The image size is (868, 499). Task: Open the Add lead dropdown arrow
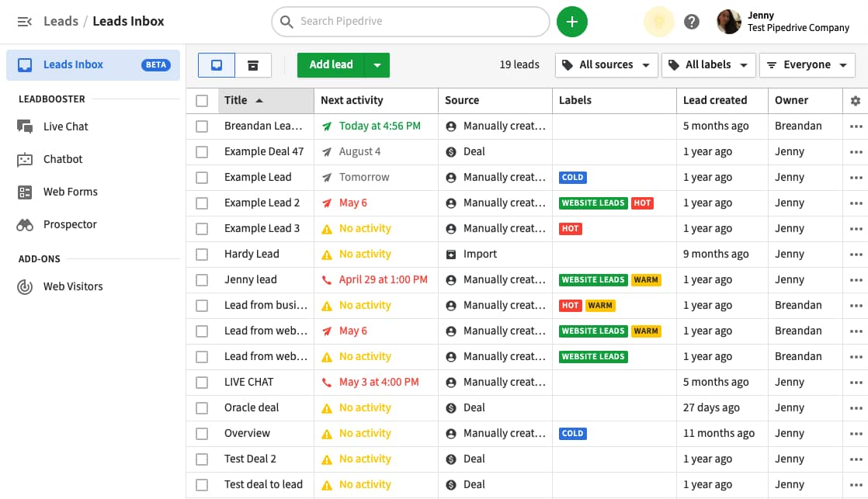point(377,65)
